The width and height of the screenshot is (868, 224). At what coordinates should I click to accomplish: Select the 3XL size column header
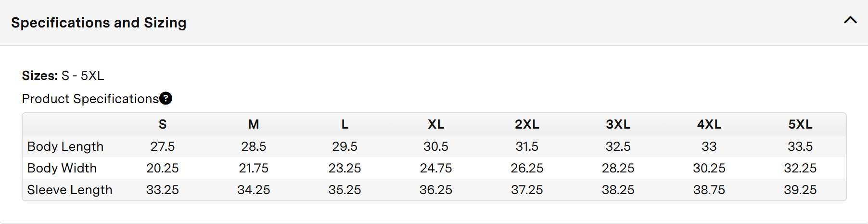pos(618,124)
